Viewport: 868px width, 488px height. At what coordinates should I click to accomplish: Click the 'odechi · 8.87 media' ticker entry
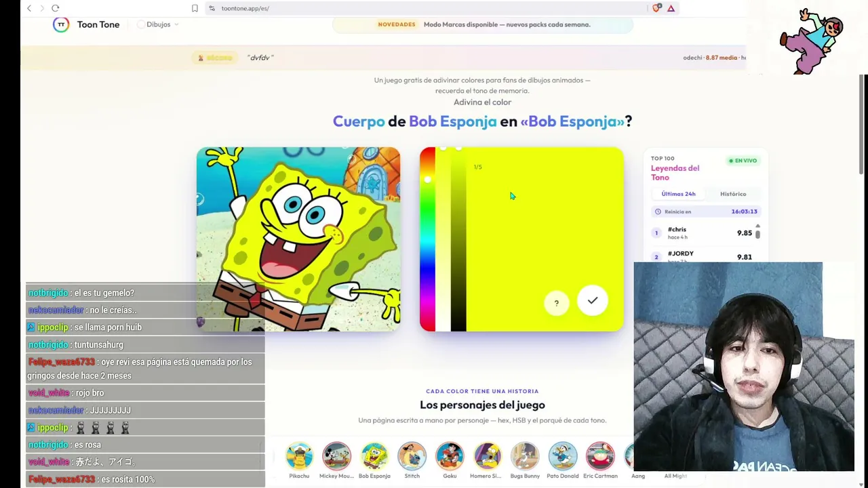point(710,58)
